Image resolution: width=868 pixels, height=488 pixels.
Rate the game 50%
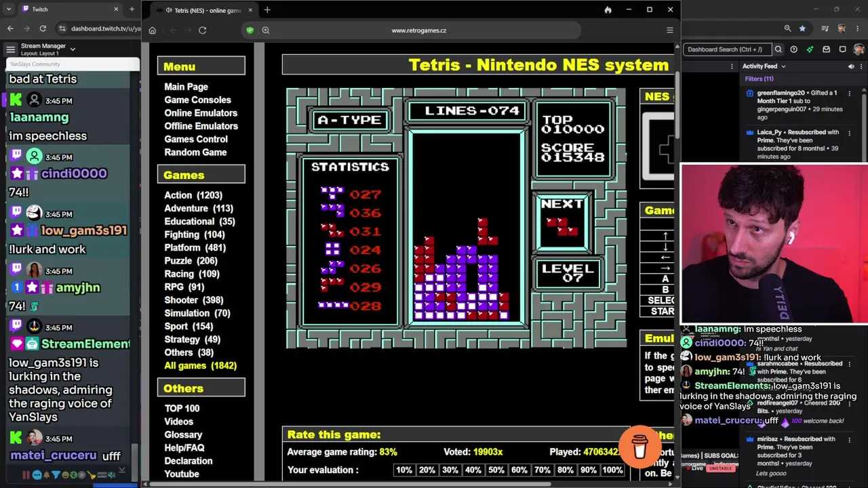pos(496,470)
